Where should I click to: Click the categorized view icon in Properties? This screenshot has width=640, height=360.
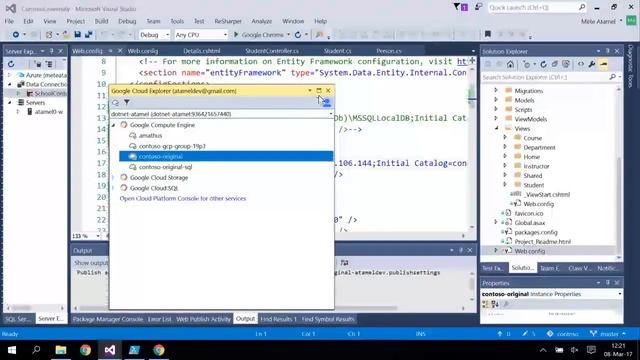[485, 304]
